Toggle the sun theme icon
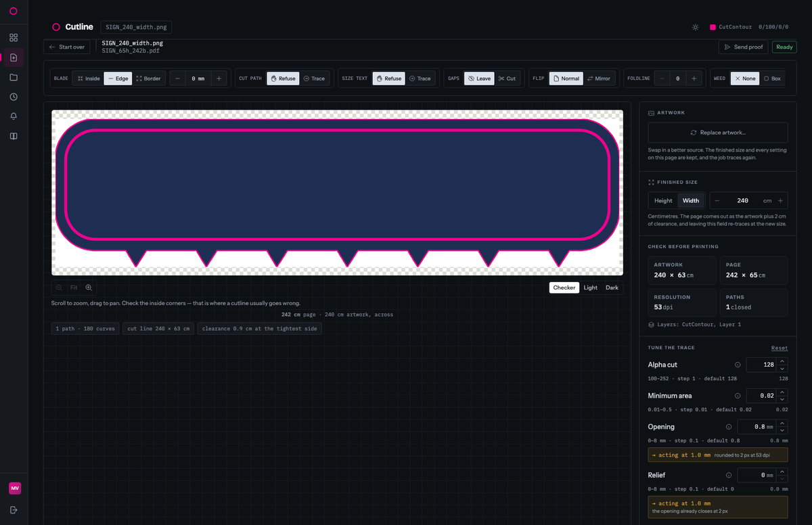812x525 pixels. click(695, 27)
